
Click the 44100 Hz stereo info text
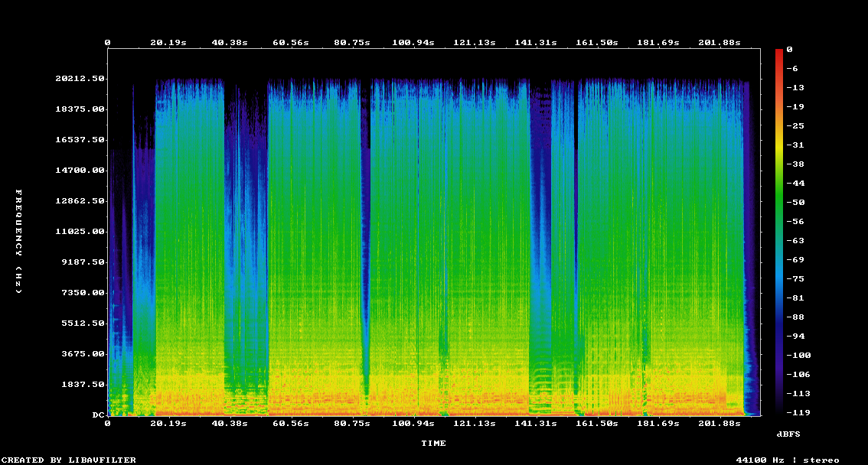point(788,460)
